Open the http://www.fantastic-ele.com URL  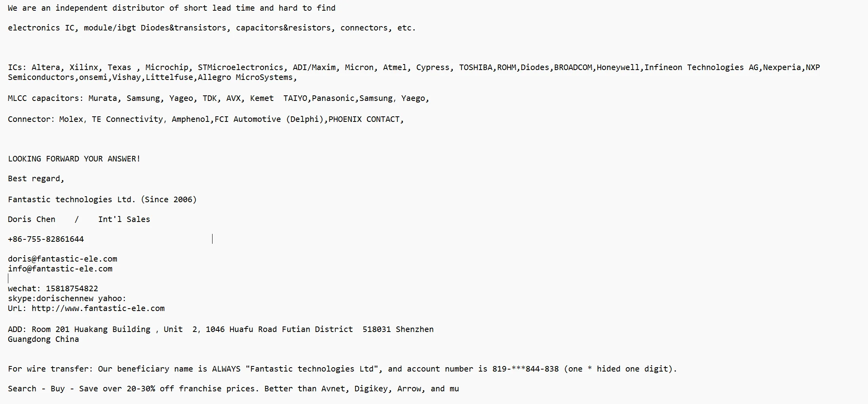(98, 308)
